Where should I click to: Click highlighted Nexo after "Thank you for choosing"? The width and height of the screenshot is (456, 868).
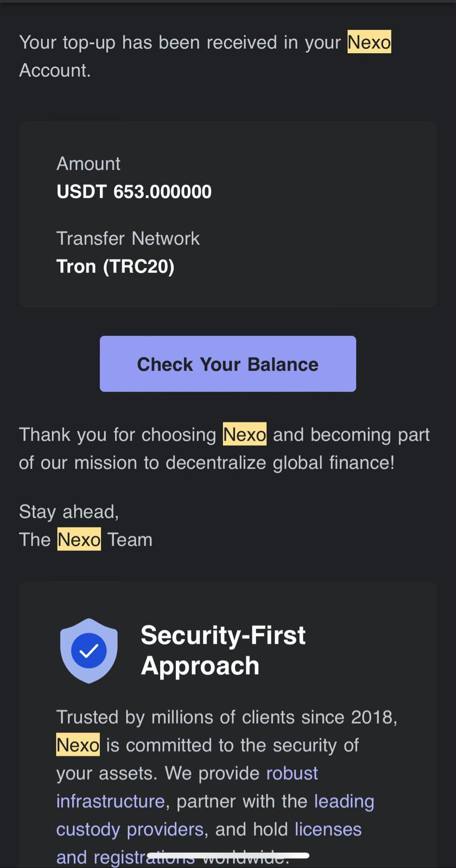(x=244, y=435)
